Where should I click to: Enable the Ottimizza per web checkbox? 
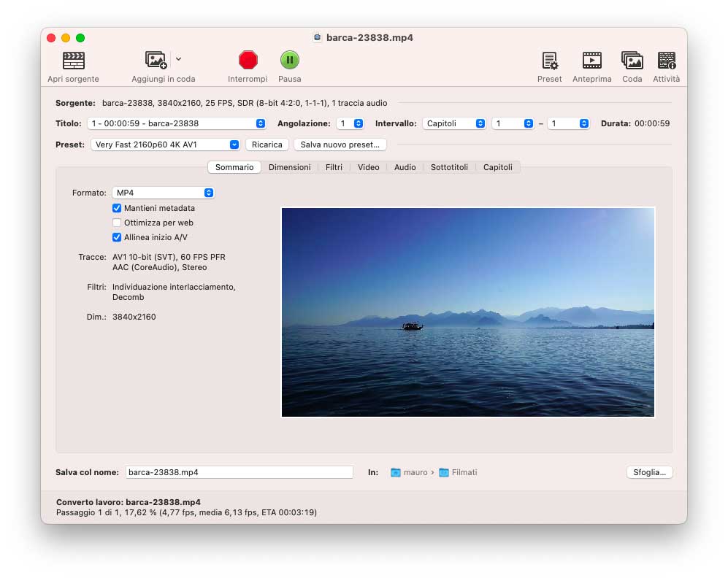117,223
